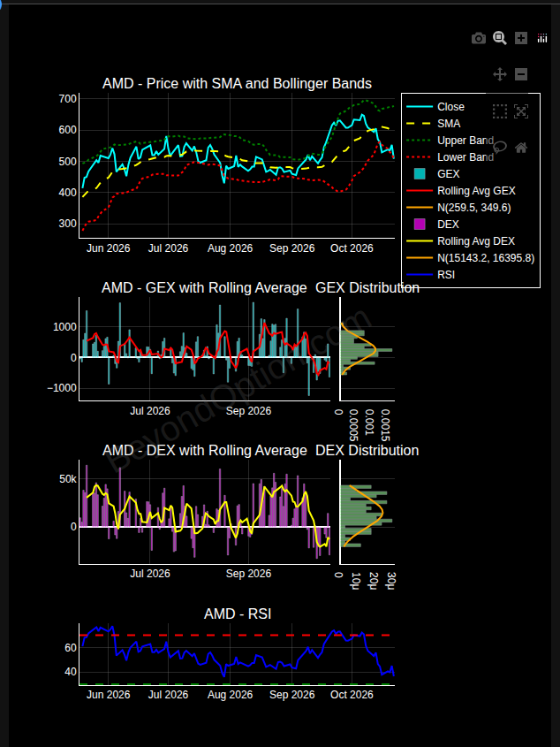Click the 50k tick on DEX axis
The width and height of the screenshot is (560, 747).
point(68,479)
